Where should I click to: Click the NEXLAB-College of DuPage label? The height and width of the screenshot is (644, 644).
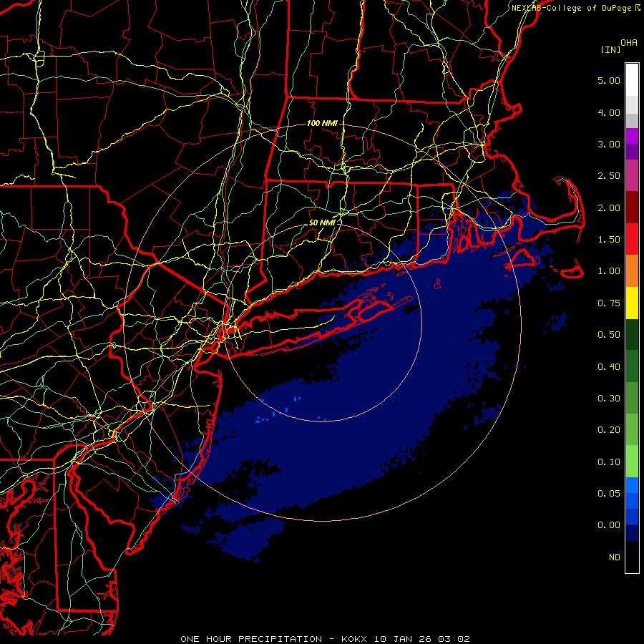[572, 8]
